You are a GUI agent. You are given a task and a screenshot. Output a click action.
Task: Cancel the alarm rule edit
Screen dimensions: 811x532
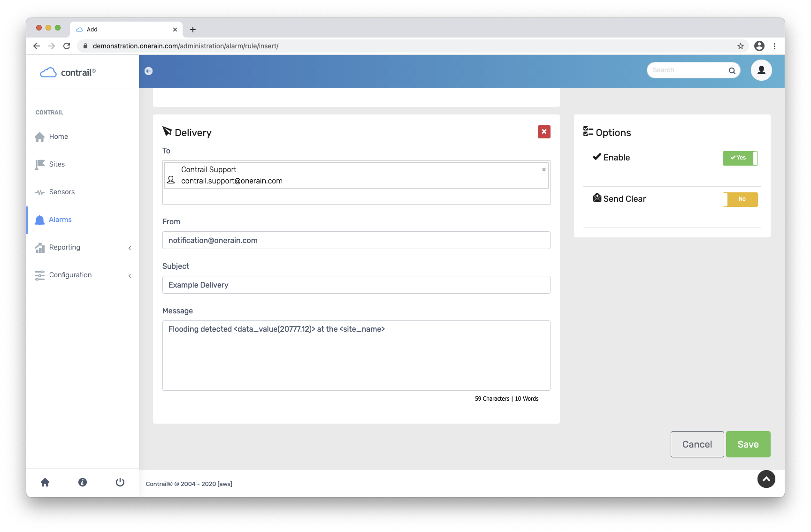[x=697, y=444]
